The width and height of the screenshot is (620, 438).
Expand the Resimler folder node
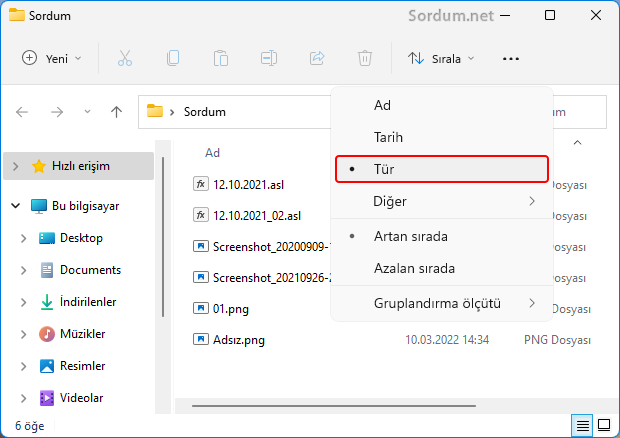tap(23, 366)
